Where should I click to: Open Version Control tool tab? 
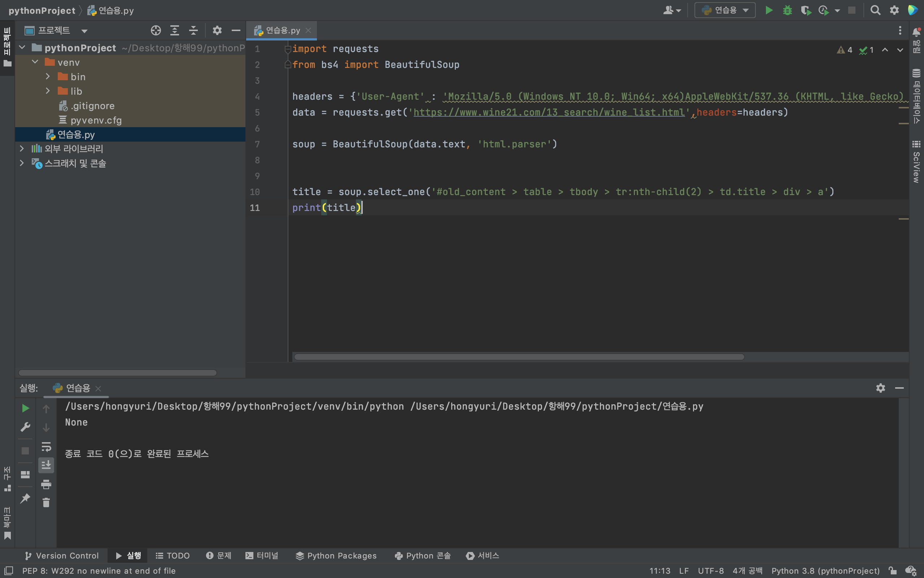61,556
